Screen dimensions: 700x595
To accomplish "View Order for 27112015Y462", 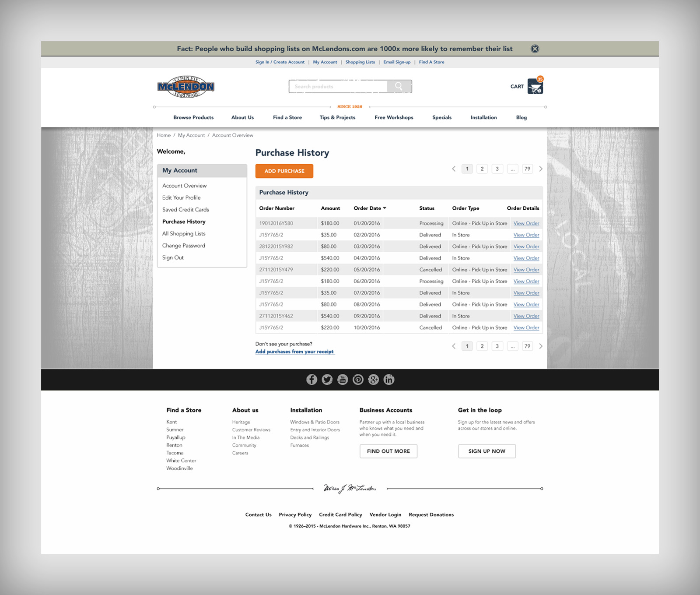I will [526, 316].
